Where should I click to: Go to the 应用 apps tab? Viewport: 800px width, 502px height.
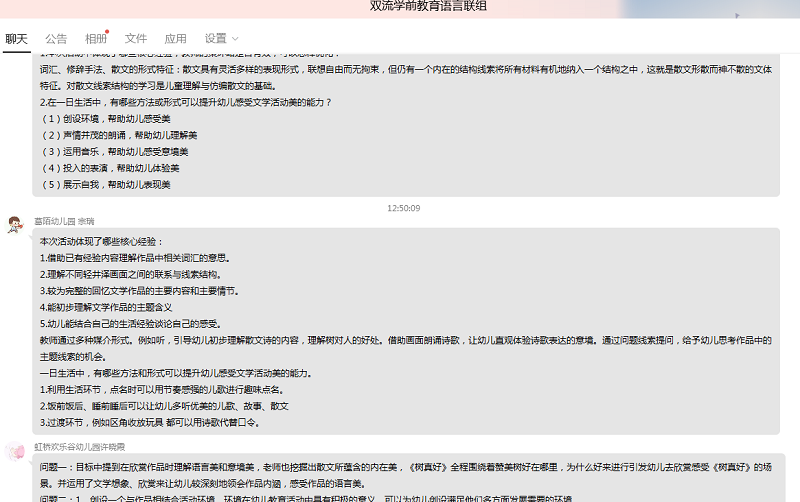[175, 39]
